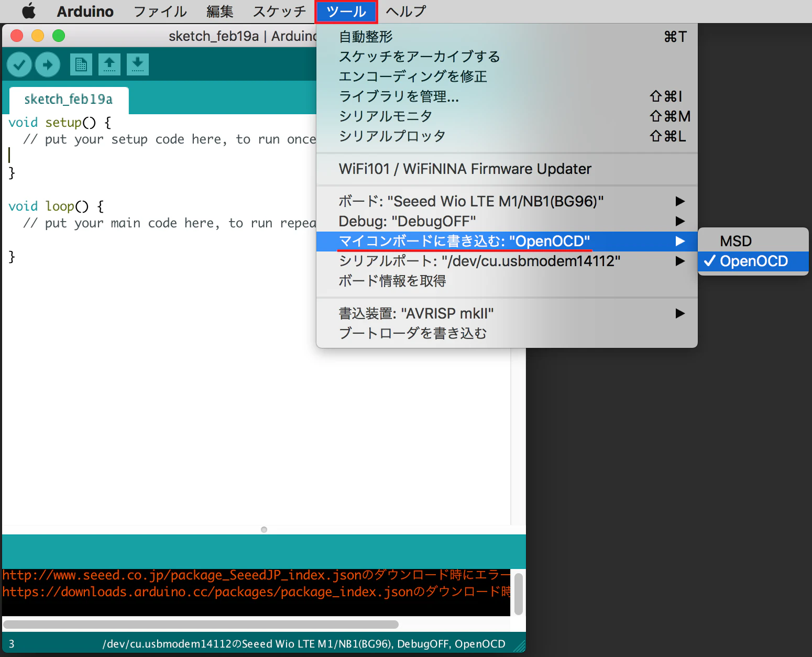812x657 pixels.
Task: Open the 編集 menu
Action: click(220, 11)
